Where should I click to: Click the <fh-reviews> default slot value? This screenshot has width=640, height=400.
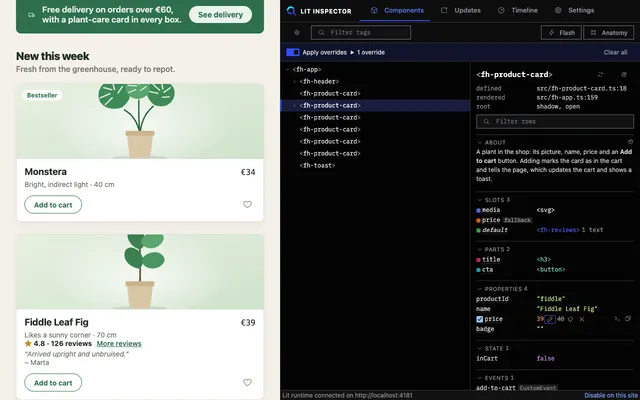pos(558,230)
